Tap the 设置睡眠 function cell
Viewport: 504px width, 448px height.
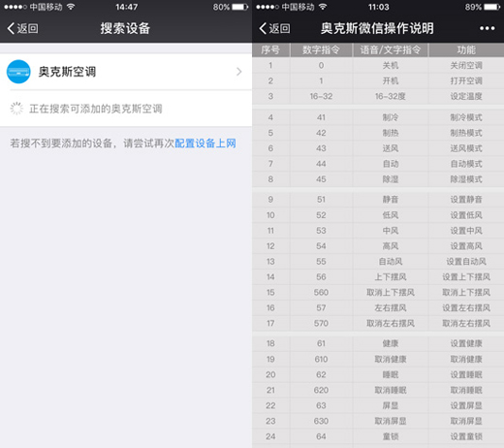[x=466, y=375]
